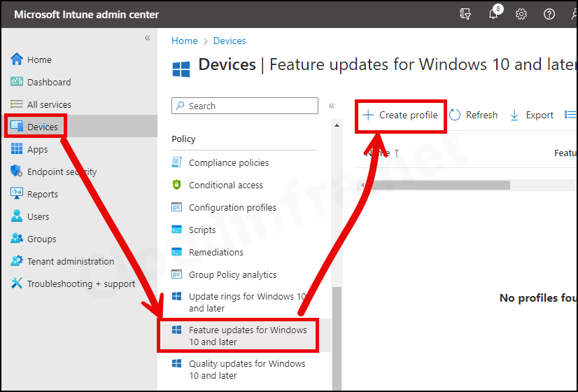Open Troubleshooting + support menu item

click(80, 283)
